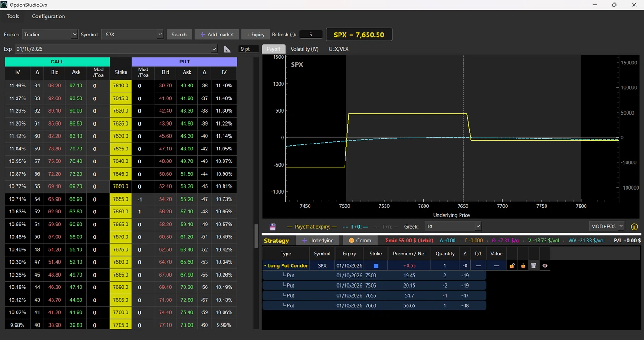
Task: Select the Put leg with strike 7500
Action: click(374, 275)
